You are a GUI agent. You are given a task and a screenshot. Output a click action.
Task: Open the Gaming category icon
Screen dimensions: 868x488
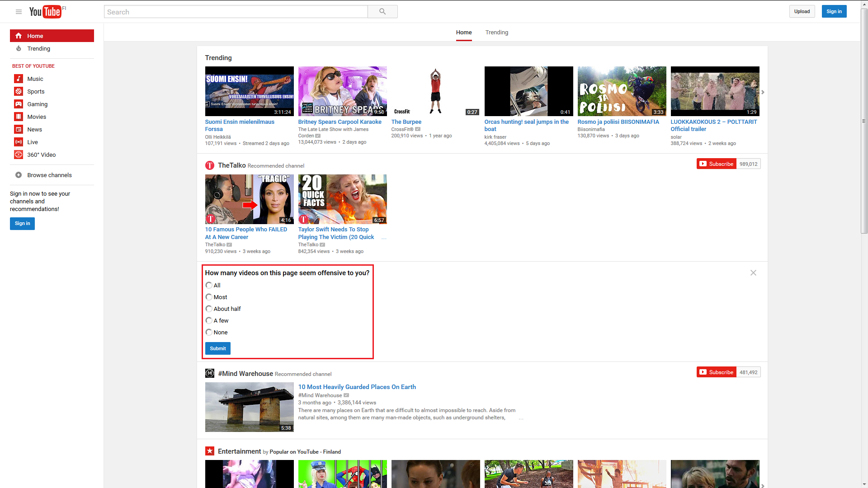click(x=19, y=104)
